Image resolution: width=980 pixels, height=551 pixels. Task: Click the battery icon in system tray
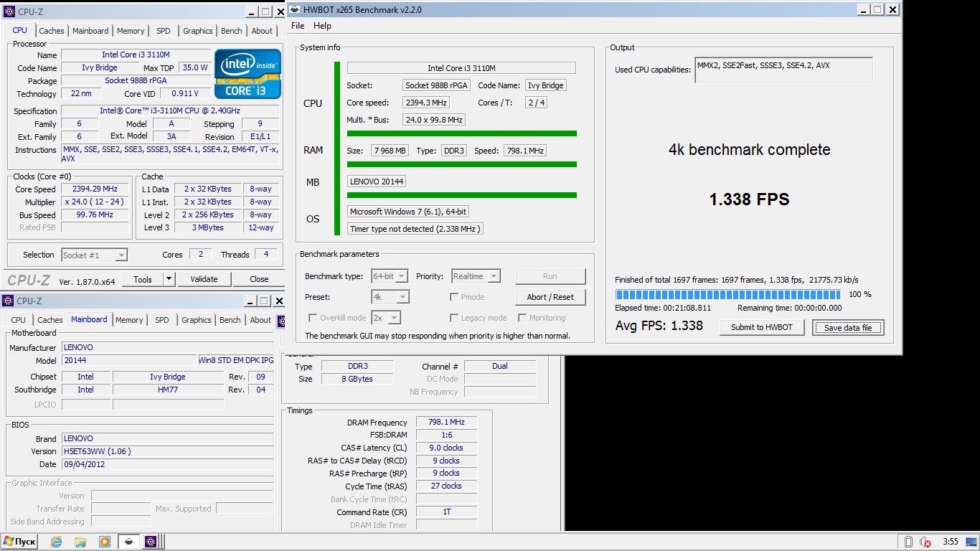coord(908,542)
